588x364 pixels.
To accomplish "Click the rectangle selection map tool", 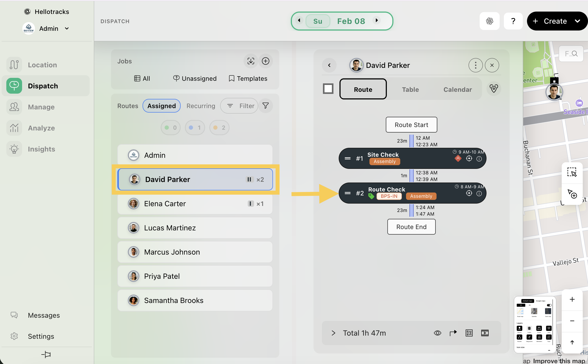I will click(x=572, y=172).
